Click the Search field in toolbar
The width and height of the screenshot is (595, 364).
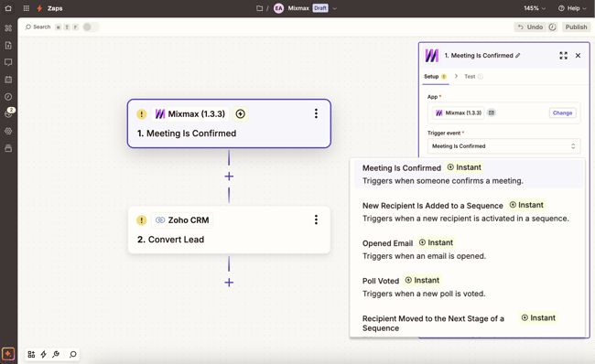click(x=38, y=27)
